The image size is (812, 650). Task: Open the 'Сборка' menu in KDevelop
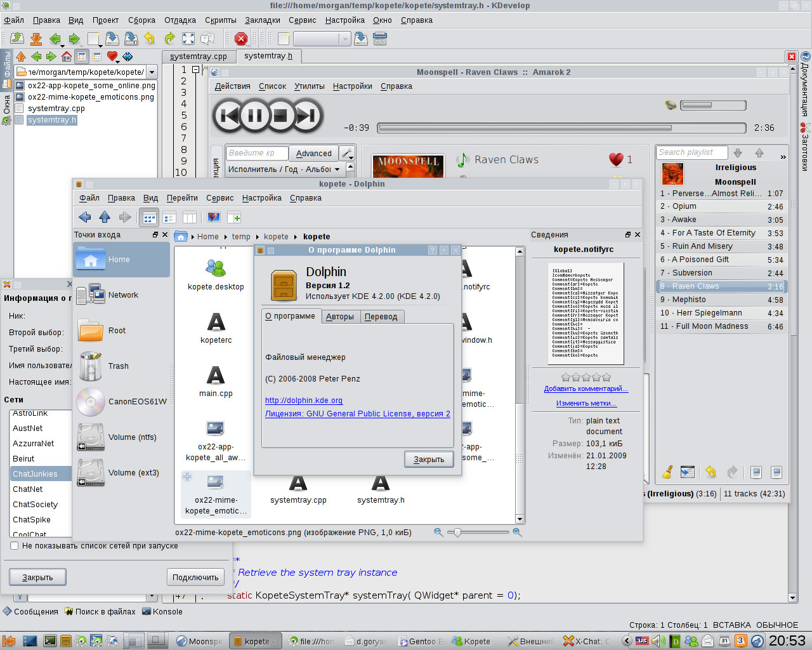(141, 20)
